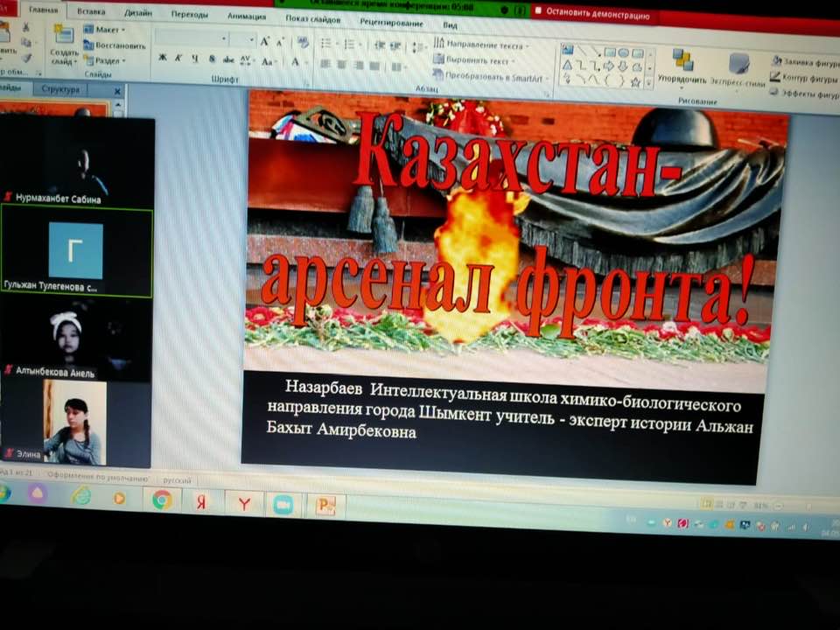Open the Макет layout dropdown

[104, 30]
